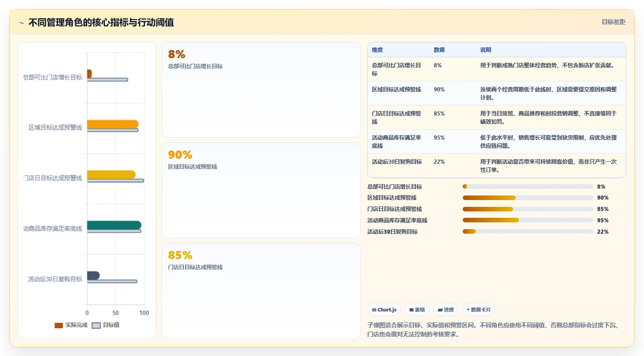Click the 总部可比门店增长目标 8% progress bar

click(x=528, y=186)
